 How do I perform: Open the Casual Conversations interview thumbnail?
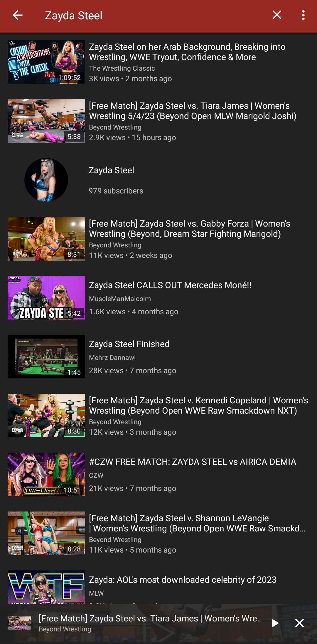click(46, 62)
